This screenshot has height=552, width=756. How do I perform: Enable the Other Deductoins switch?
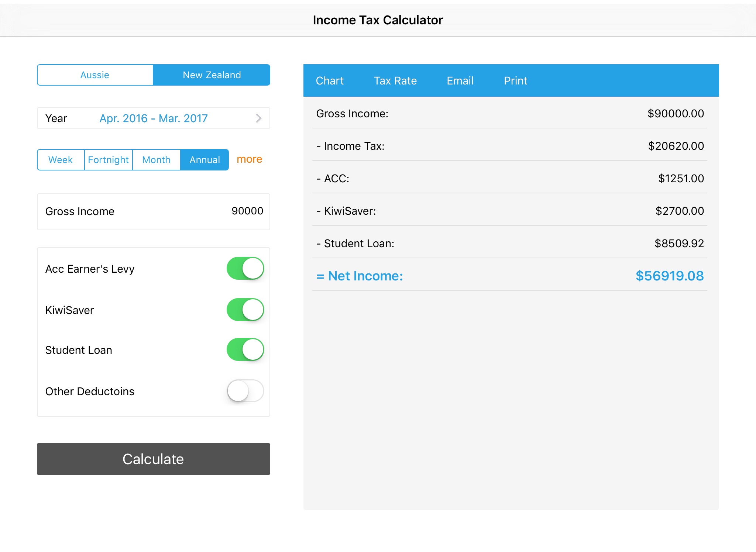click(x=245, y=391)
